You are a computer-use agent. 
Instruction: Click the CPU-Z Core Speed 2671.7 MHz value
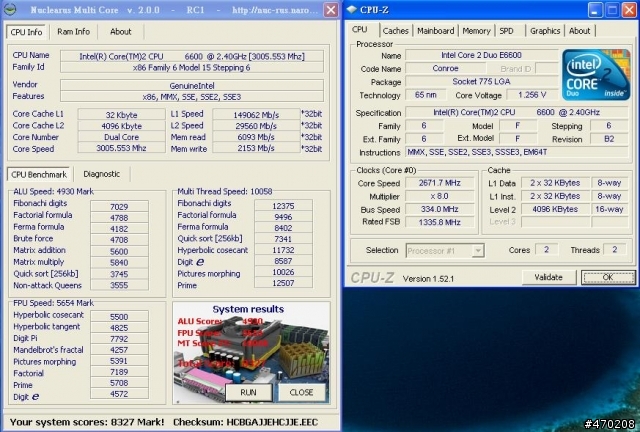pos(440,183)
